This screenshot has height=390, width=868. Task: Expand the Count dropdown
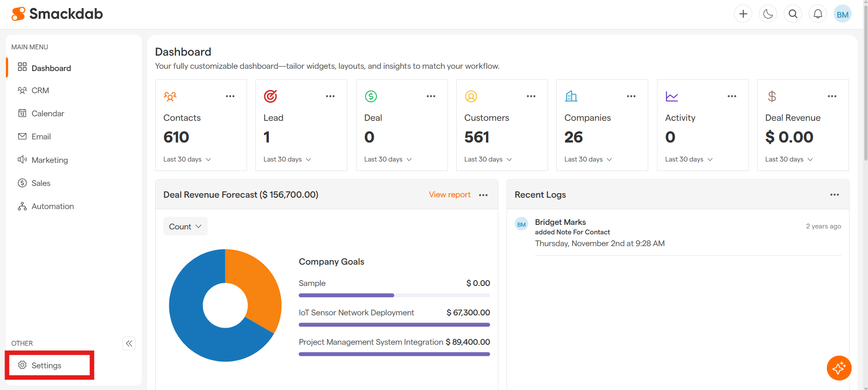coord(185,227)
